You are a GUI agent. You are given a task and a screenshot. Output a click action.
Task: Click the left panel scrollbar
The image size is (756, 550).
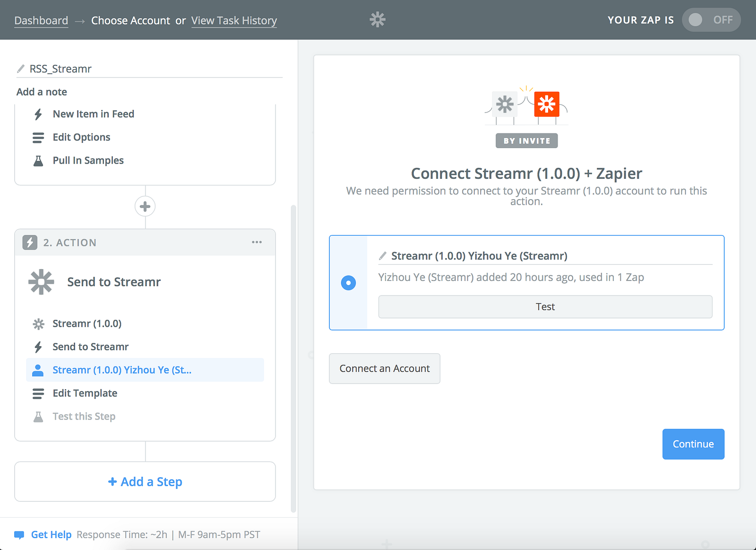pyautogui.click(x=293, y=359)
